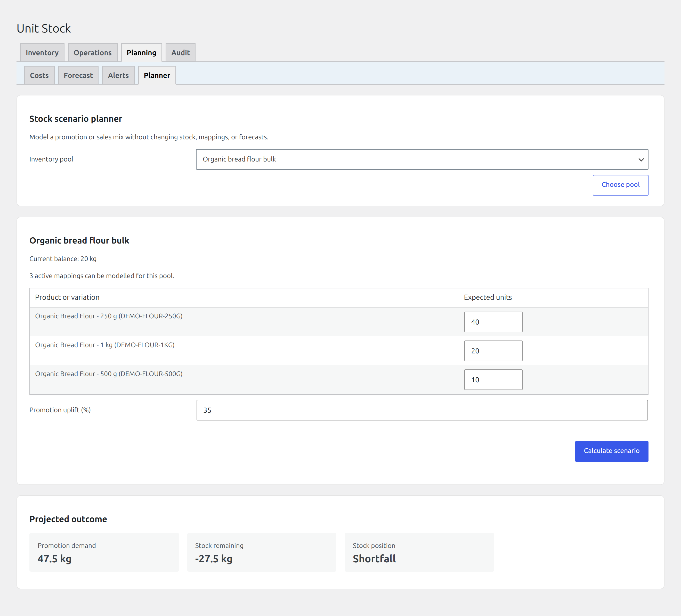681x616 pixels.
Task: Click the 'Projected outcome' heading
Action: 68,519
